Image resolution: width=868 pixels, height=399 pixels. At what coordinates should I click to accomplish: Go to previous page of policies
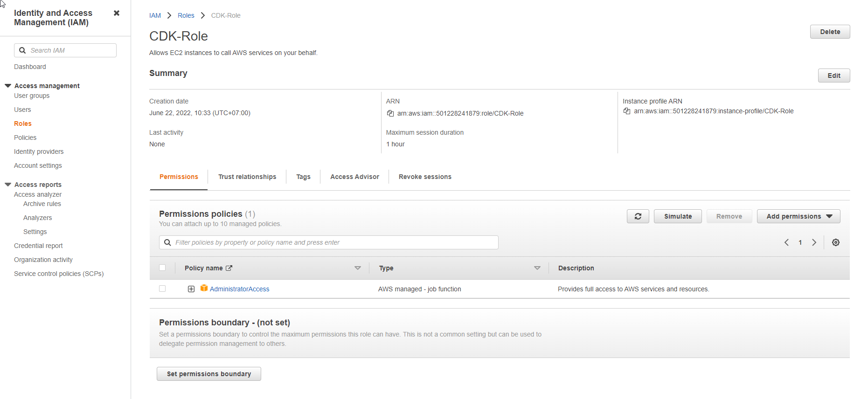click(x=786, y=242)
